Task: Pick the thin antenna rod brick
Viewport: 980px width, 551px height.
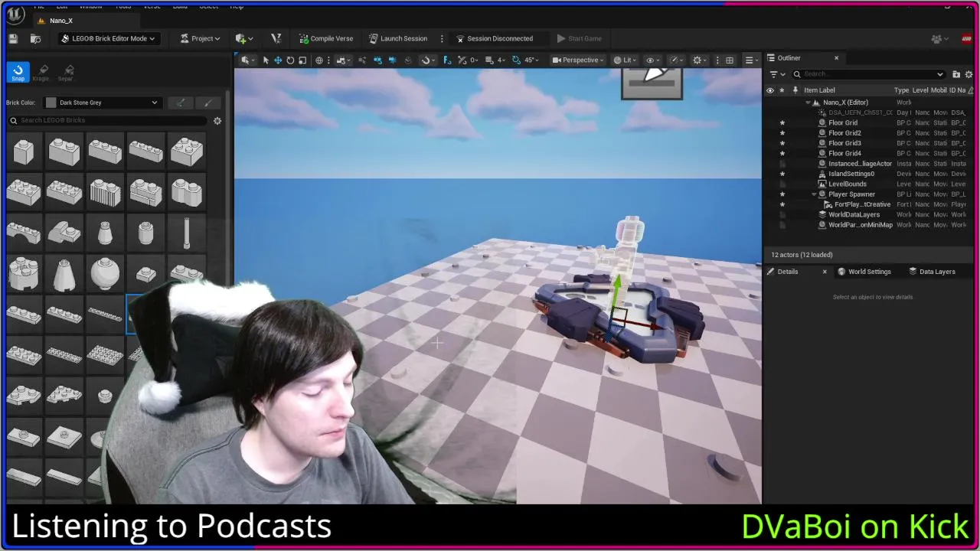Action: coord(186,233)
